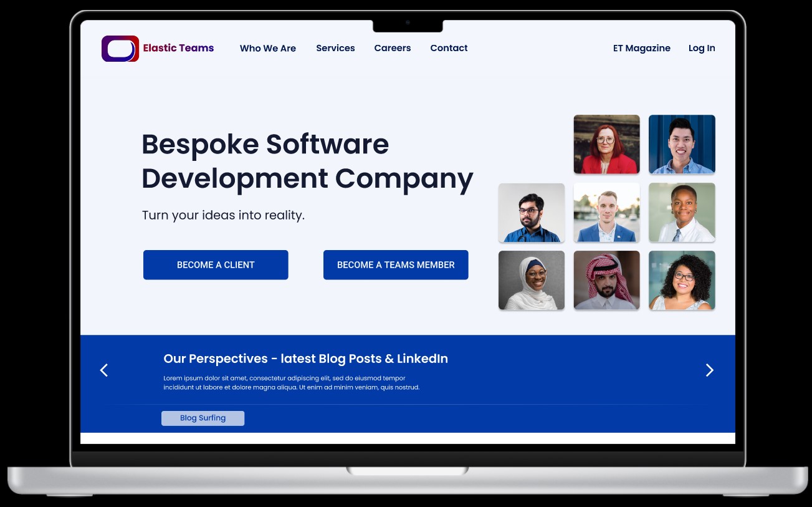Advance to next blog carousel slide arrow

coord(709,370)
